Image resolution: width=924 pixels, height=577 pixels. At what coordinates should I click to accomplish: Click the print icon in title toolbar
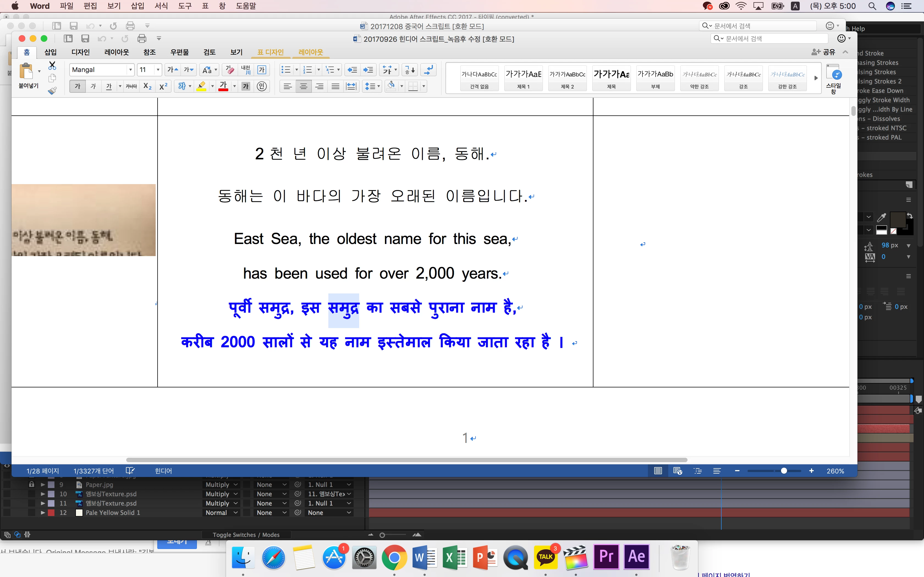point(142,38)
